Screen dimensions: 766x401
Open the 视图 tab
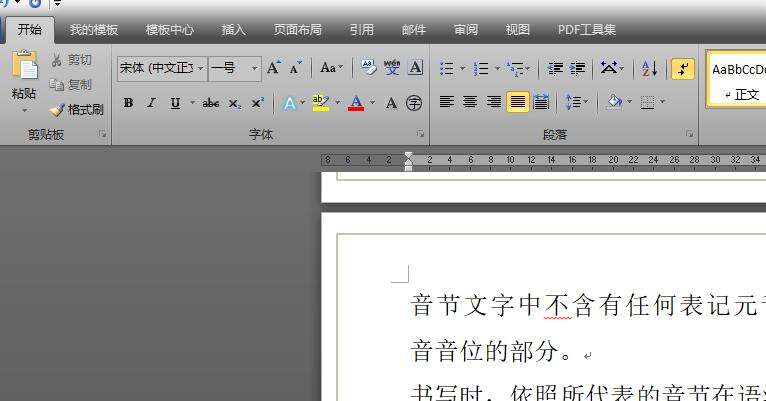[517, 30]
